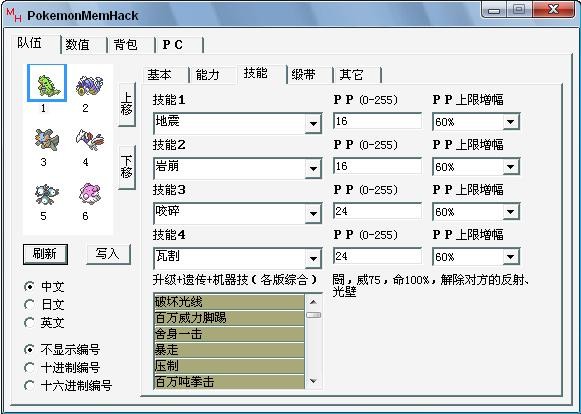Click the PP input field for 技能2
Screen dimensions: 581x414
(377, 166)
